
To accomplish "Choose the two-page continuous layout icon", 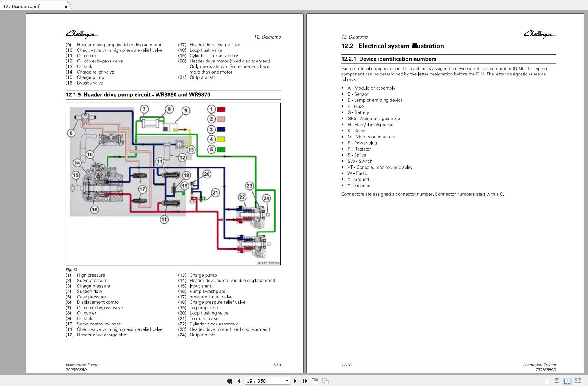I will (578, 381).
